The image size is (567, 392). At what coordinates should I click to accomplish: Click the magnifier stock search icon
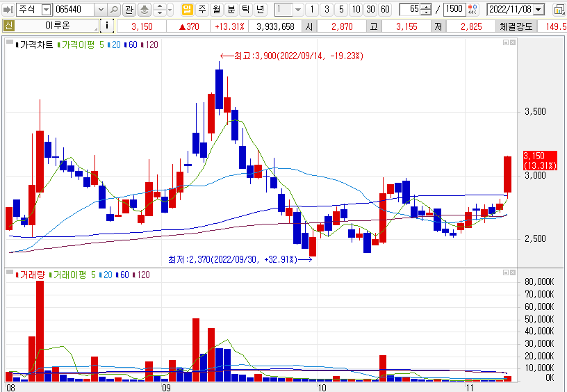114,10
